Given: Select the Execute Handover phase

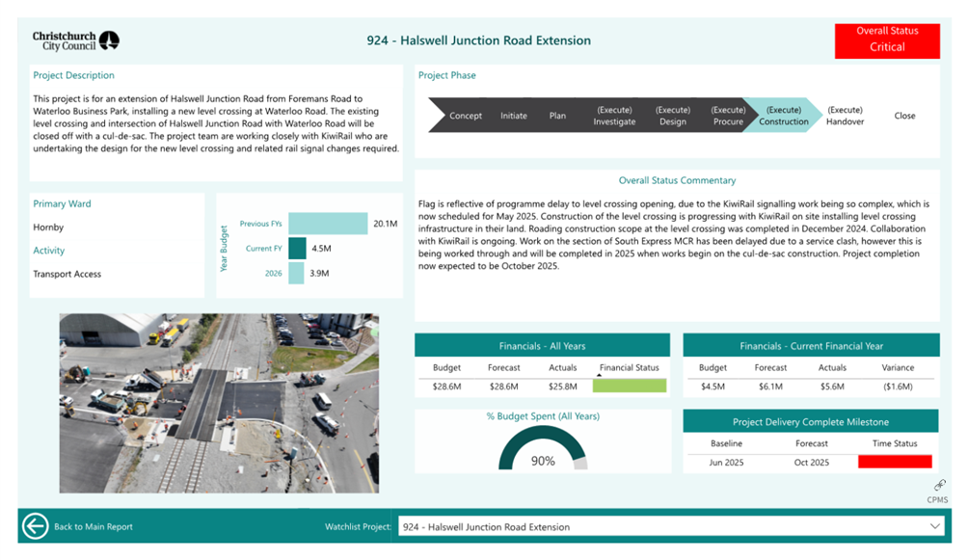Looking at the screenshot, I should tap(845, 116).
